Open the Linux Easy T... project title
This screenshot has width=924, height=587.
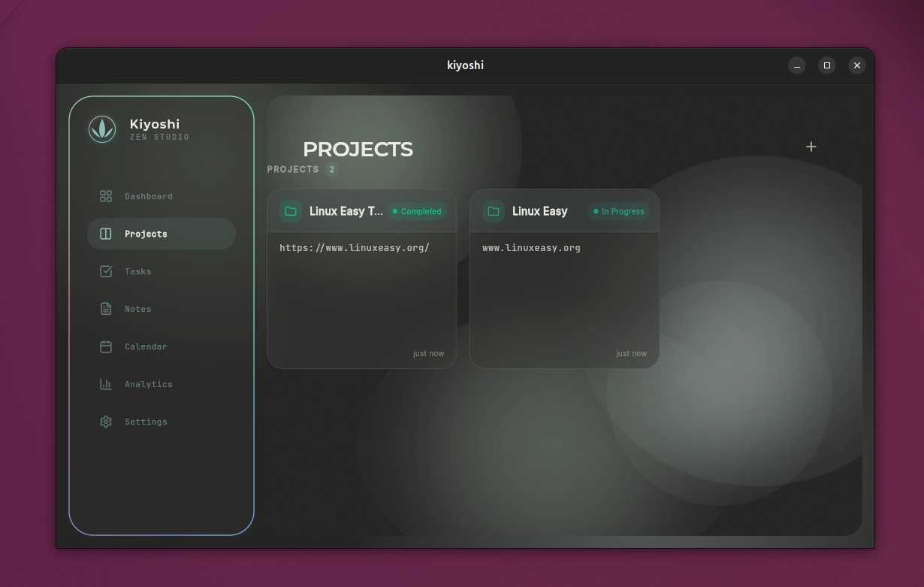[346, 211]
